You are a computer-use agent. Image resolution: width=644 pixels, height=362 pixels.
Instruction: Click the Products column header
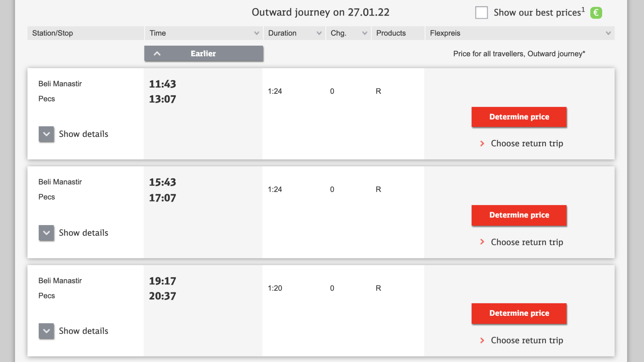coord(391,33)
